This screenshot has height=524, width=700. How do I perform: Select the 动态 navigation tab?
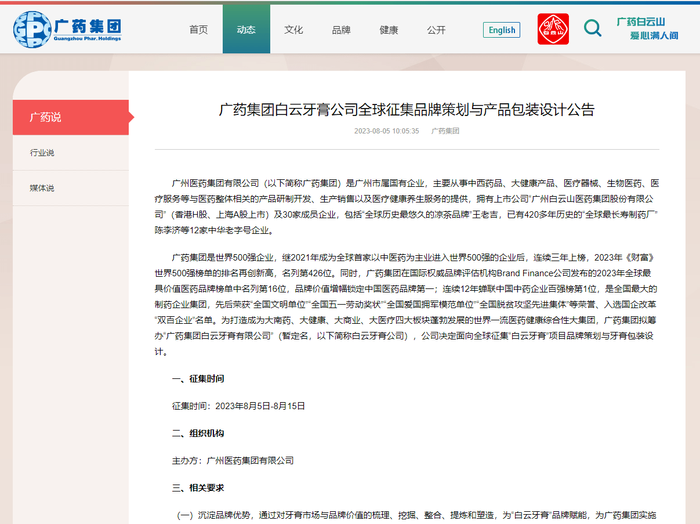[x=246, y=29]
